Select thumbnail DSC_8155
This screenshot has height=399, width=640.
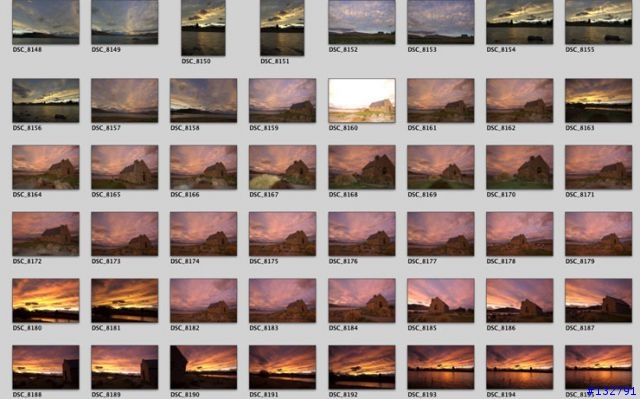[x=598, y=22]
